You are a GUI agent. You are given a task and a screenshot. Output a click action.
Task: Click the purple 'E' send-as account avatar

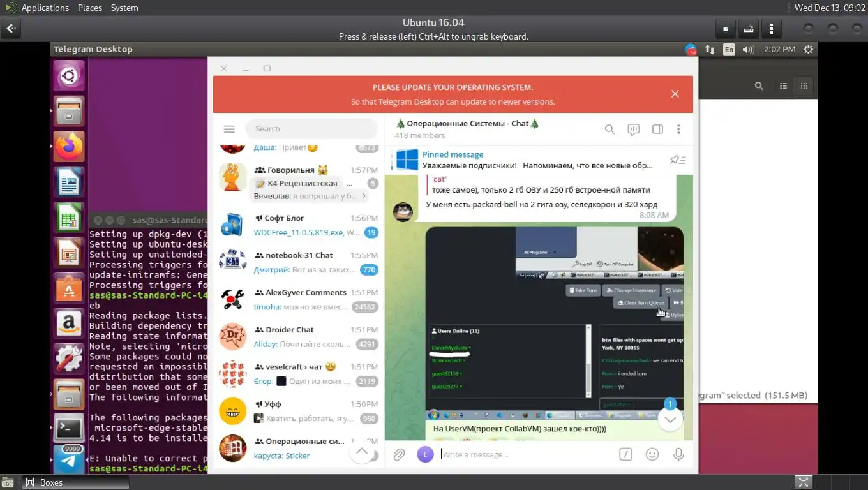point(425,454)
